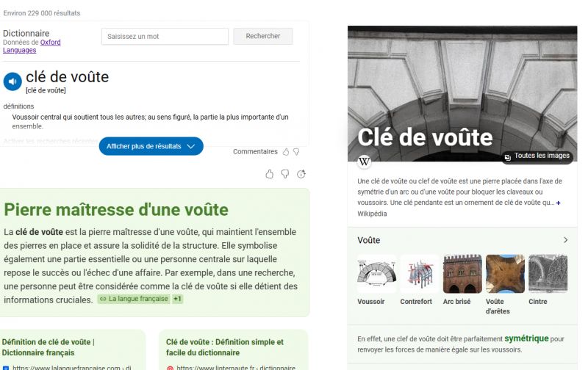Open Clé de voûte : Définition simple result
This screenshot has width=588, height=370.
[225, 347]
